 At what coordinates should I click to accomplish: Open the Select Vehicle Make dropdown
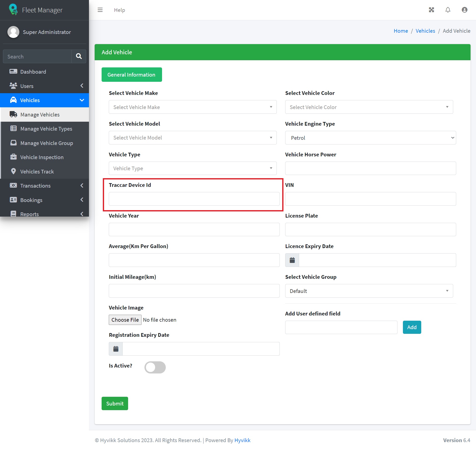pos(193,107)
